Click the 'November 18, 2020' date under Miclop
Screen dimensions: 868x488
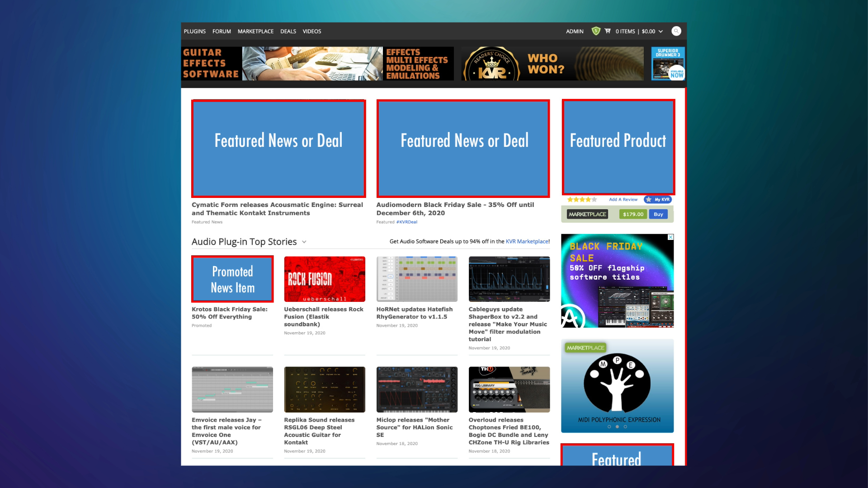point(397,444)
